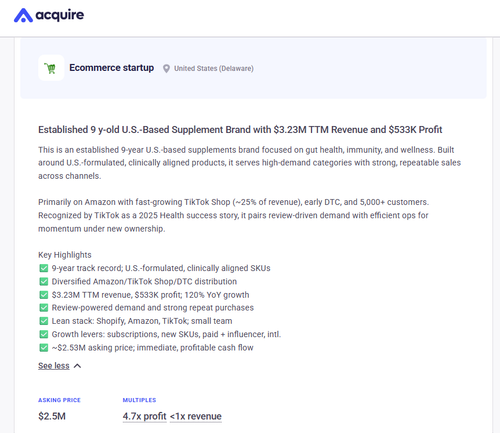This screenshot has height=433, width=500.
Task: Click the Review-powered demand checkmark icon
Action: 44,307
